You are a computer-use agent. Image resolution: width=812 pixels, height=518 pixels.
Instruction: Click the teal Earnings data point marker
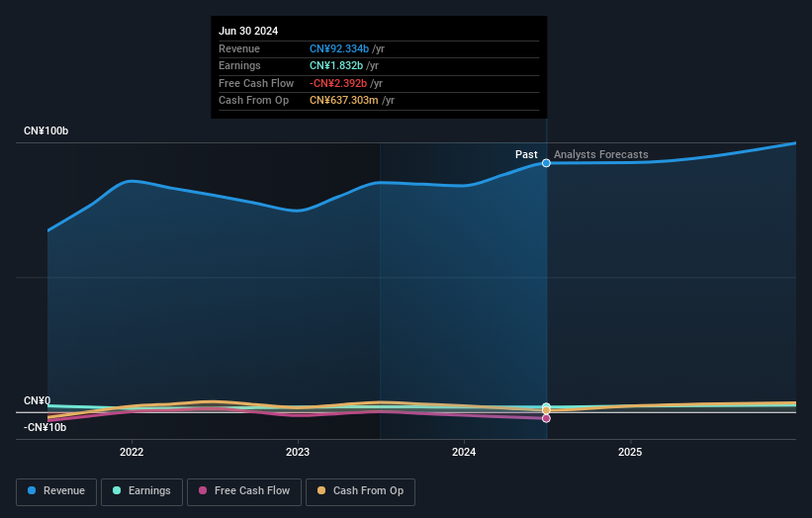click(546, 406)
